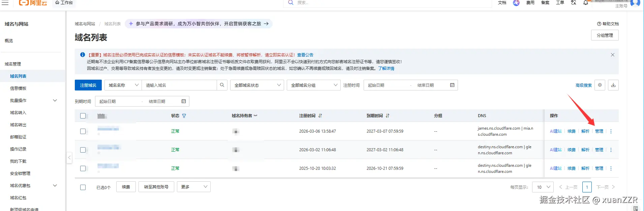Screen dimensions: 644x211
Task: Click the top search bar input
Action: tap(388, 3)
